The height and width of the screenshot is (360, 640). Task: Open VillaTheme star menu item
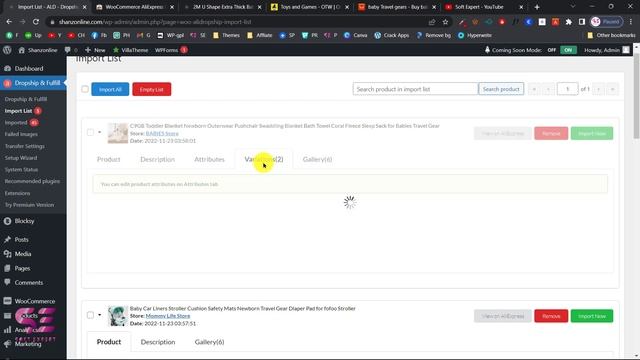[130, 50]
